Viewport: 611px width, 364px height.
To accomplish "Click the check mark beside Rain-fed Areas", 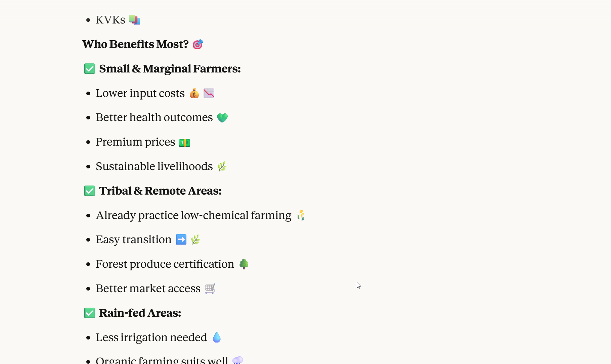I will 90,313.
